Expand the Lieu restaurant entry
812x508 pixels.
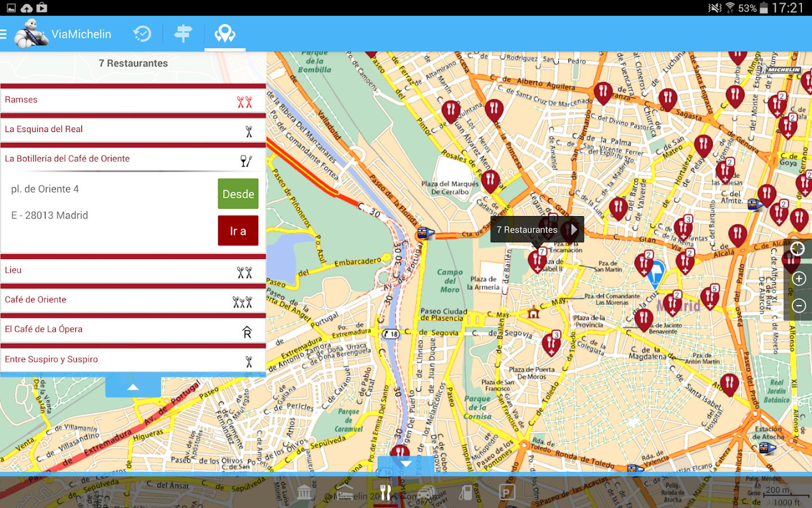coord(133,271)
